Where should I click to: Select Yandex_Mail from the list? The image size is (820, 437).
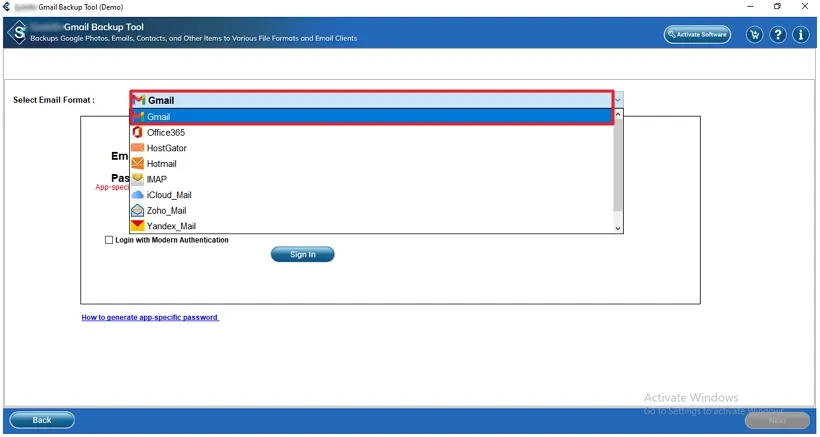pos(372,226)
